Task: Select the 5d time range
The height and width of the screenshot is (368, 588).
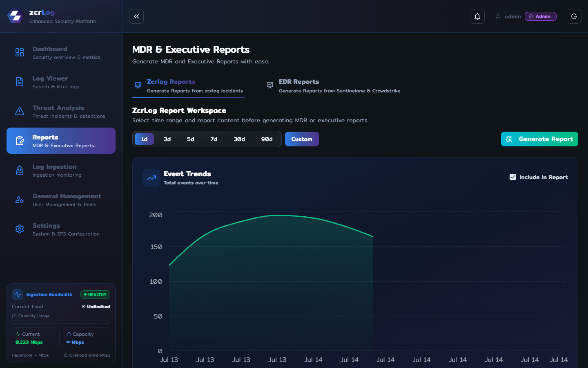Action: [191, 139]
